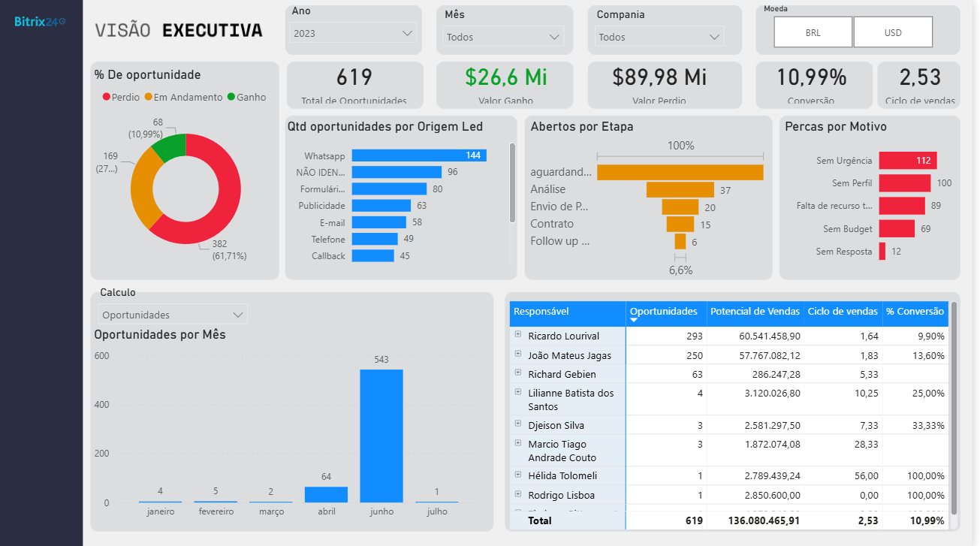Select BRL currency option
Image resolution: width=980 pixels, height=546 pixels.
[x=813, y=32]
